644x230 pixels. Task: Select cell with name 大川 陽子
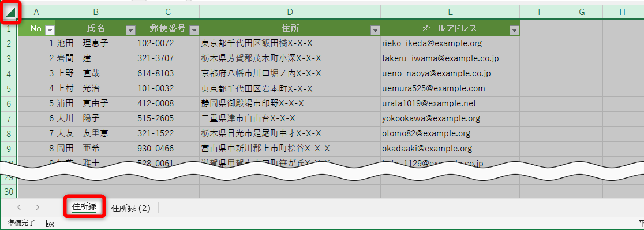(96, 119)
